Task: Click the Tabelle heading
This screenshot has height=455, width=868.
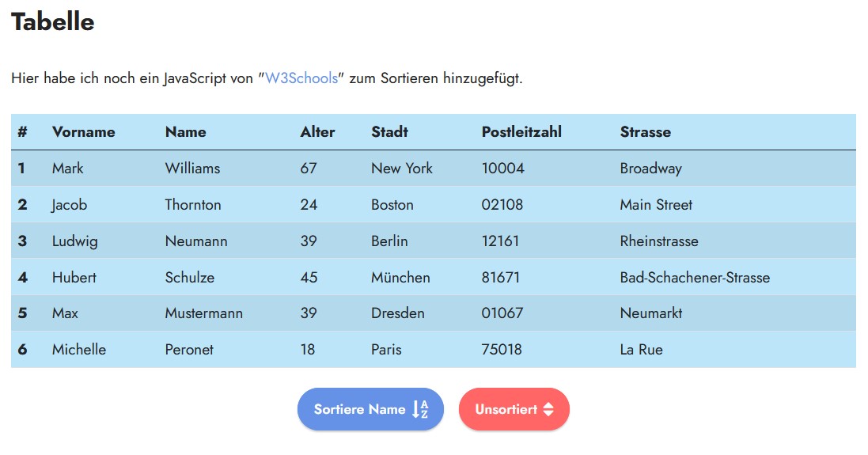Action: tap(53, 22)
